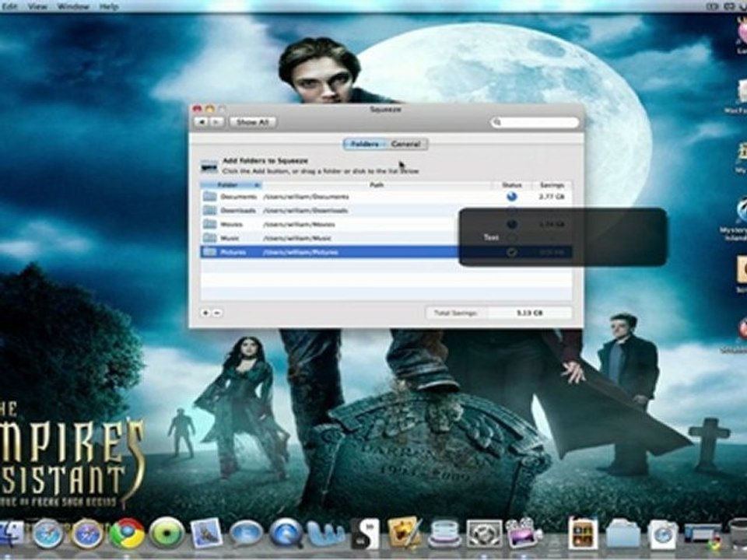Select the Movies folder row

point(386,224)
